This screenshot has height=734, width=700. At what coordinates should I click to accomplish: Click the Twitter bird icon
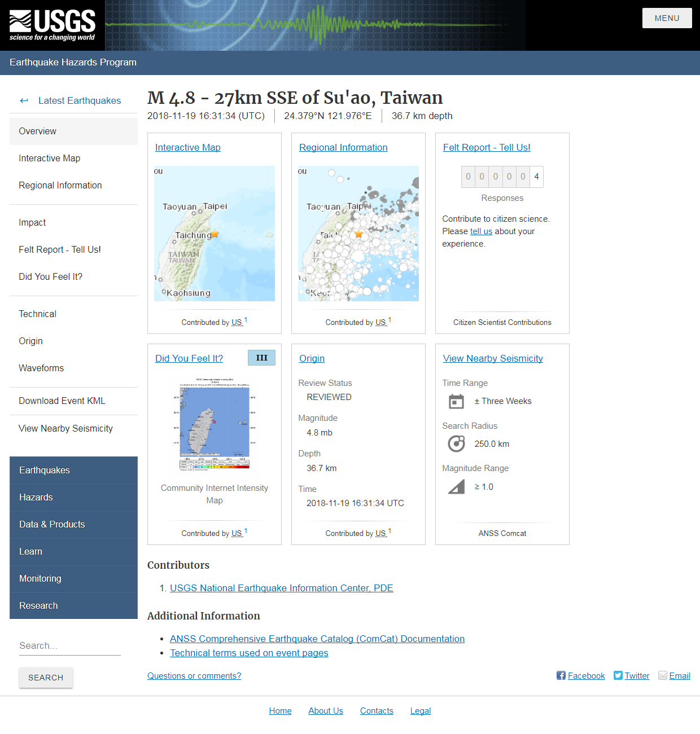click(x=618, y=675)
